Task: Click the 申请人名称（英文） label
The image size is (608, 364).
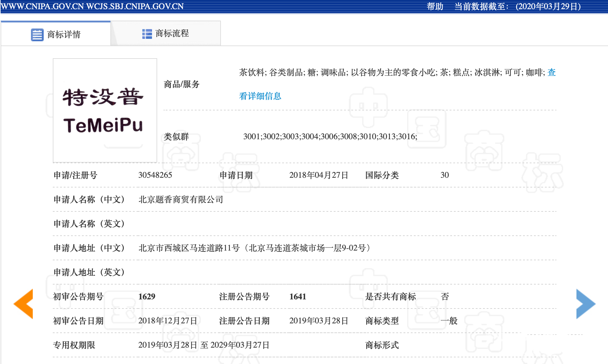Action: tap(89, 224)
